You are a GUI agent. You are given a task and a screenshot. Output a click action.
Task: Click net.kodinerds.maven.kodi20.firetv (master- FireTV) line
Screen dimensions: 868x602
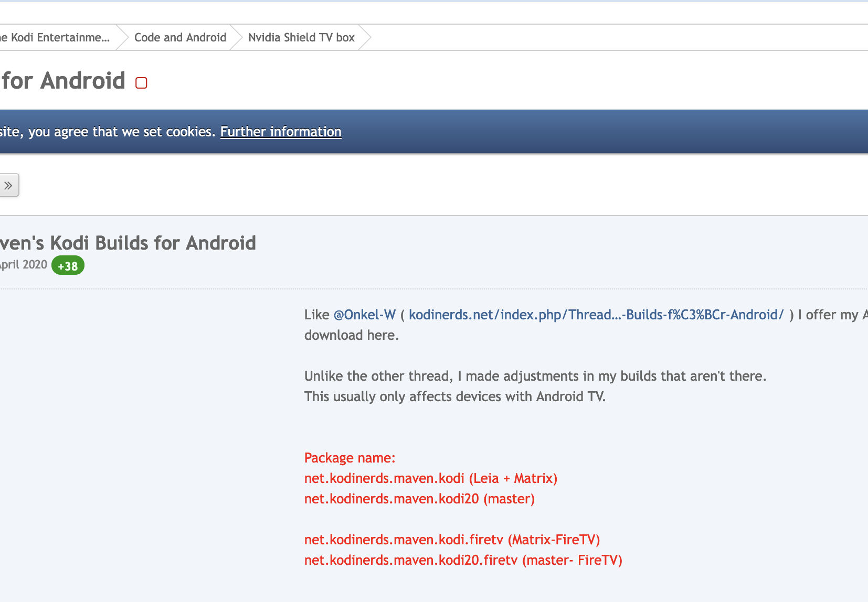pos(463,560)
